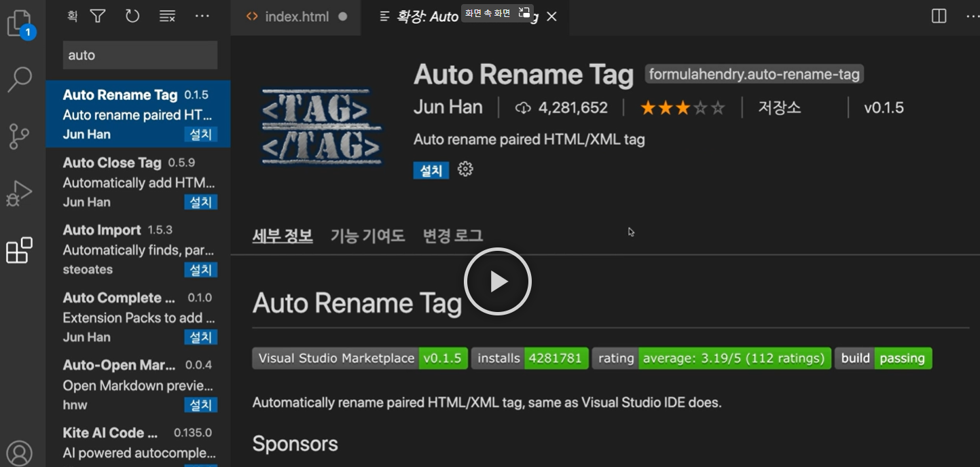
Task: Click the rating average 3.19/5 badge
Action: (x=712, y=358)
